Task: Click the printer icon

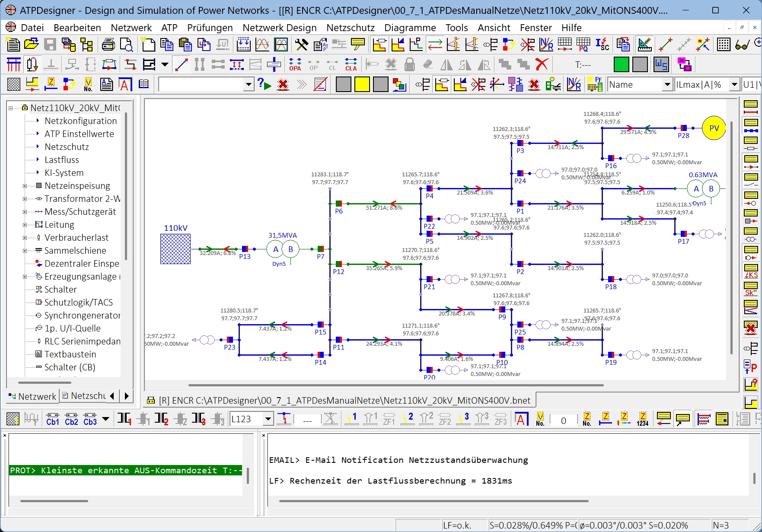Action: pos(108,45)
